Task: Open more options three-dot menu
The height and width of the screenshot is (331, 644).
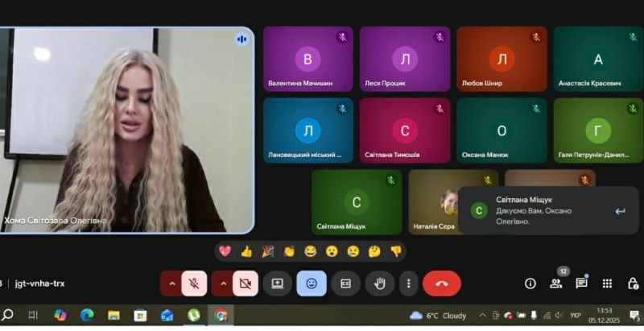Action: click(409, 283)
